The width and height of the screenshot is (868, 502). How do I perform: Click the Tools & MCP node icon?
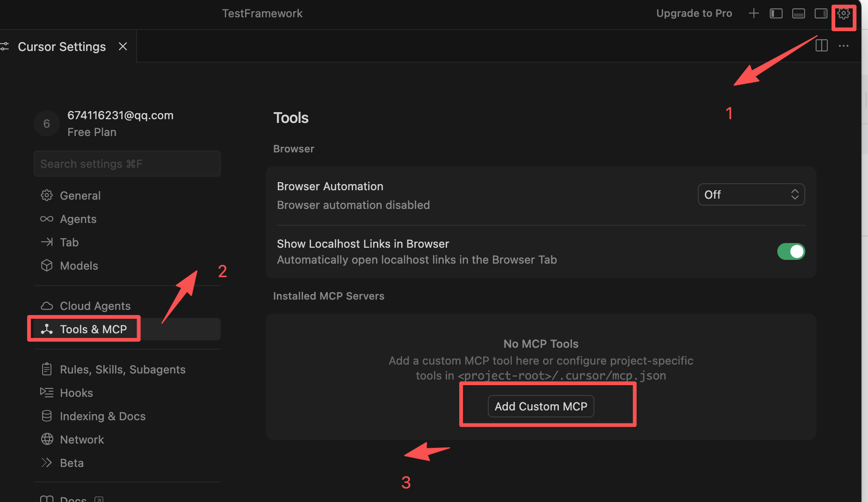(47, 329)
